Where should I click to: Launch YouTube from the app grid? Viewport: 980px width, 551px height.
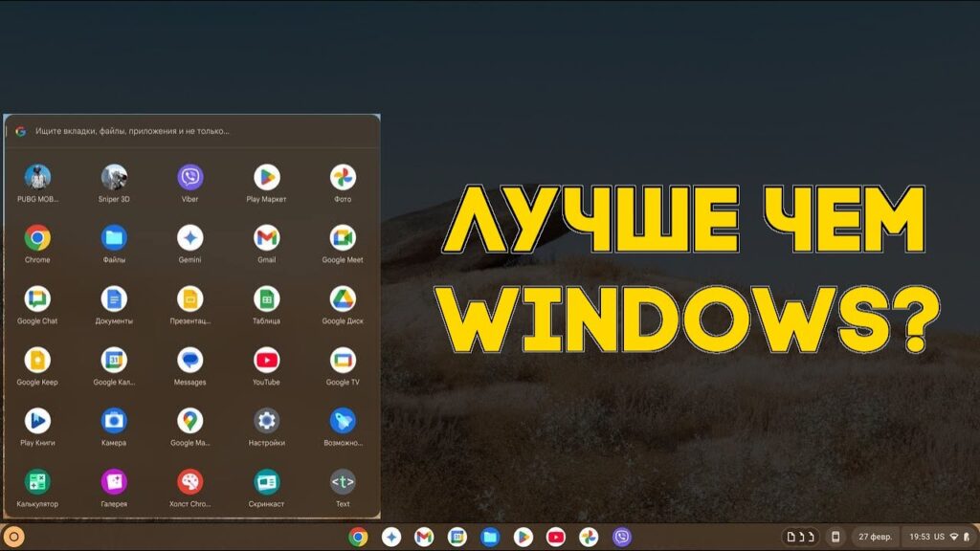click(x=266, y=361)
